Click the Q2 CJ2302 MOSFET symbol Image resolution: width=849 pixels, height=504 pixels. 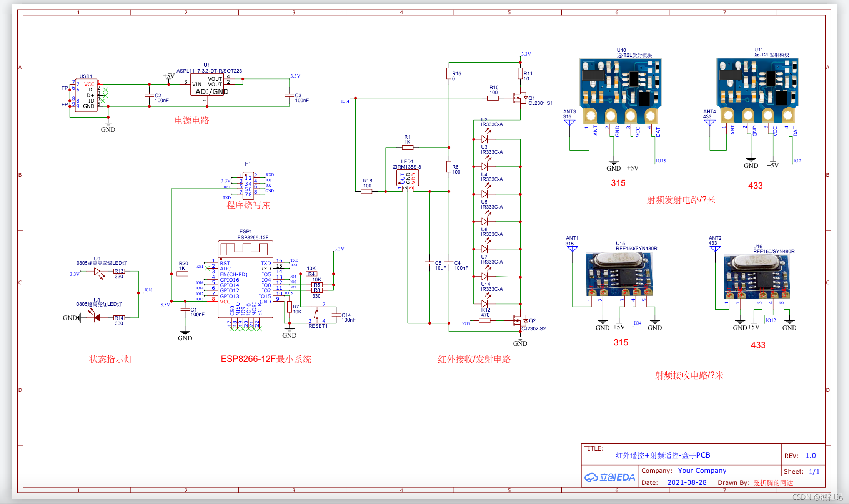point(520,320)
